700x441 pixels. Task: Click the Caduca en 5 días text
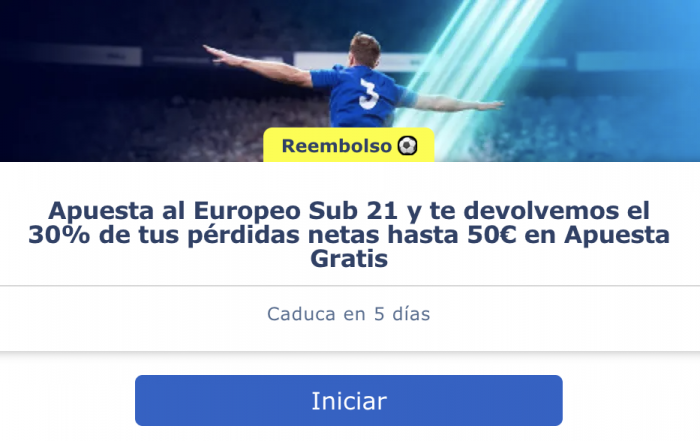[349, 314]
